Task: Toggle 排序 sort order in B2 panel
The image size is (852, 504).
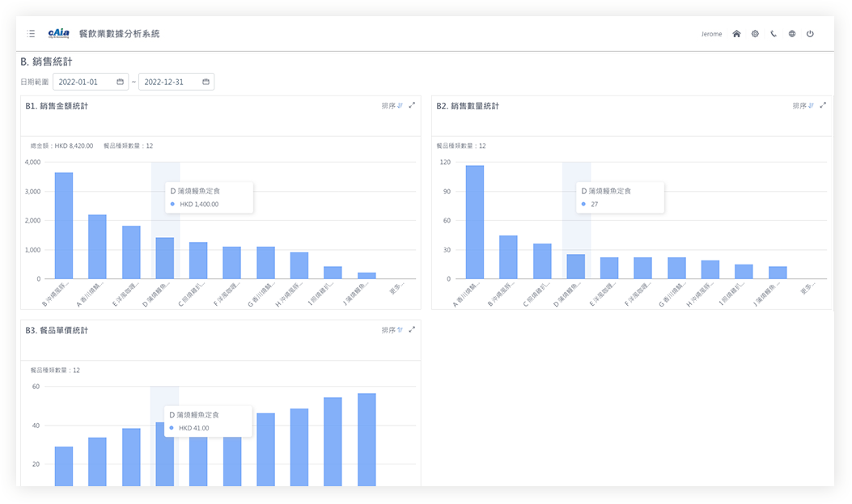Action: (x=803, y=106)
